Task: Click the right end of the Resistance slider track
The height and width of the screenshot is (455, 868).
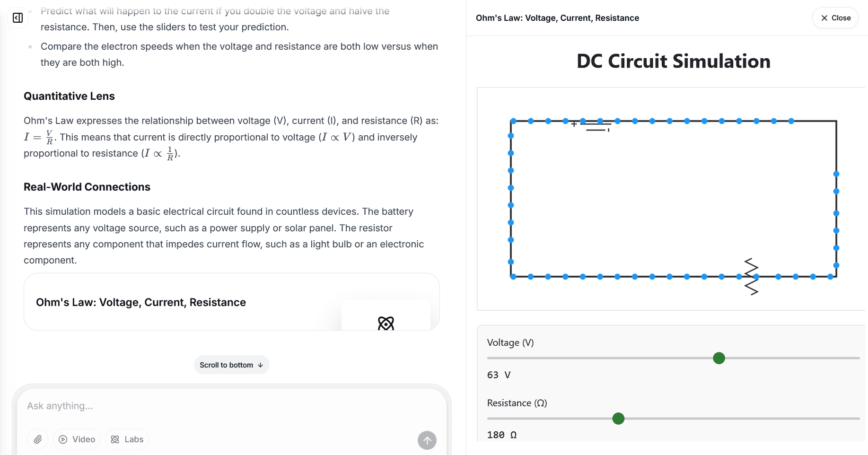Action: 857,419
